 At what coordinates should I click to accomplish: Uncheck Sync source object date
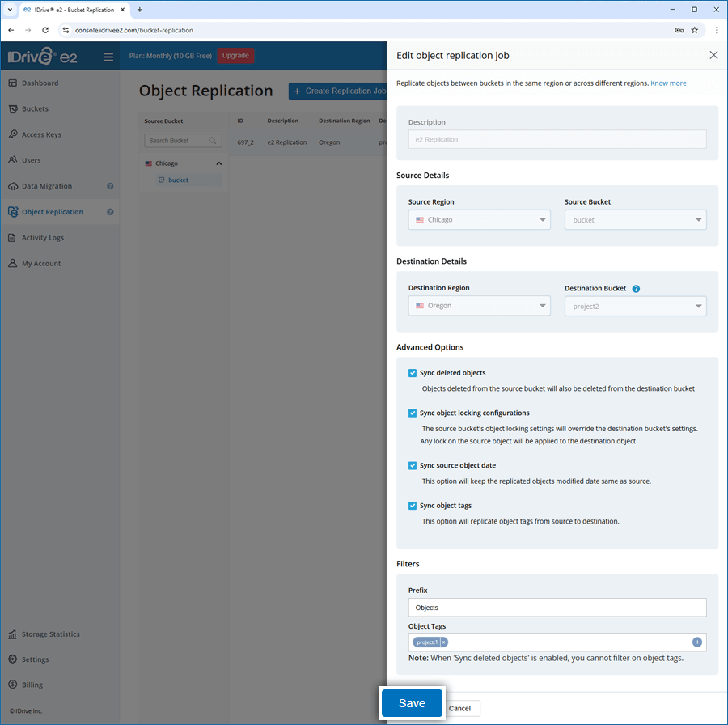tap(413, 465)
